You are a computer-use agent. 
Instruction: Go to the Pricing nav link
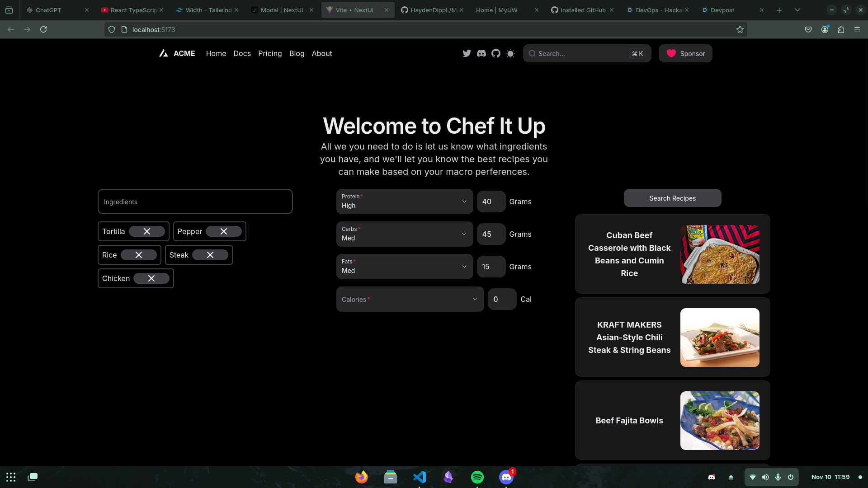[x=270, y=53]
